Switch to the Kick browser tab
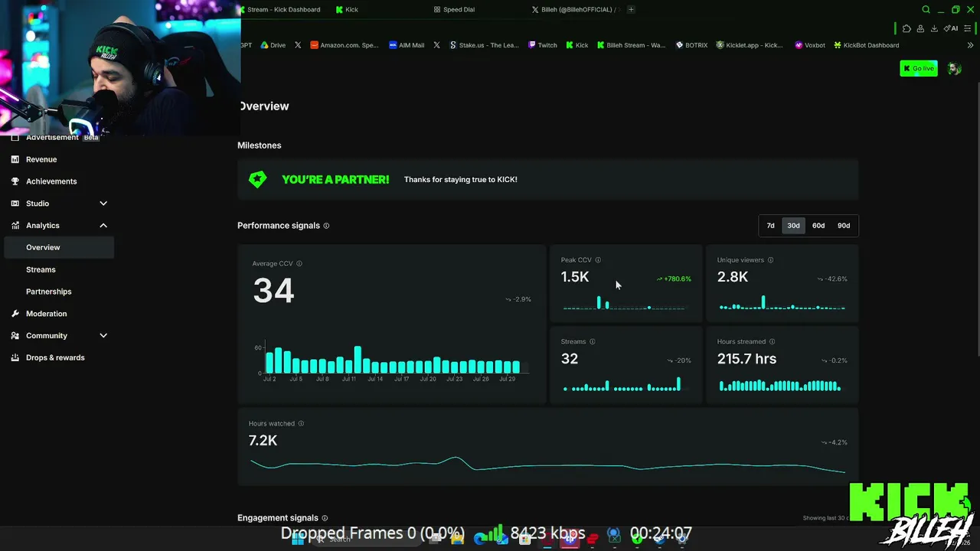980x551 pixels. tap(347, 10)
